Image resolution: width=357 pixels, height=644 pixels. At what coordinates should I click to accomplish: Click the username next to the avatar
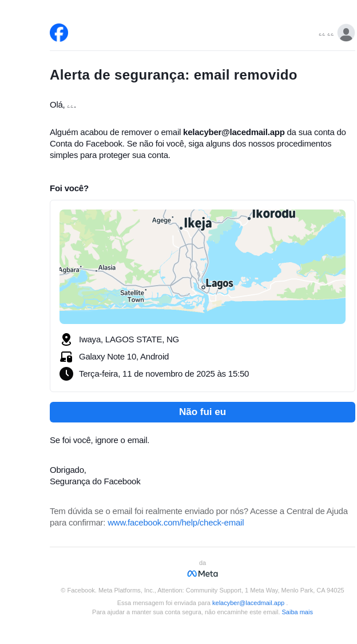pos(326,34)
